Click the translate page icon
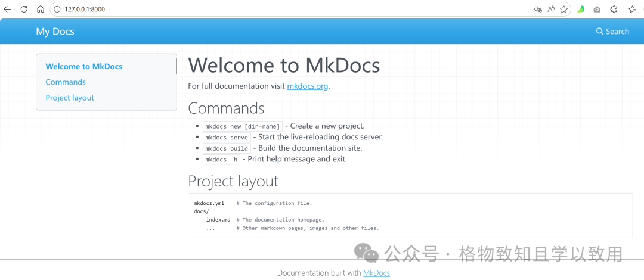 [x=538, y=9]
